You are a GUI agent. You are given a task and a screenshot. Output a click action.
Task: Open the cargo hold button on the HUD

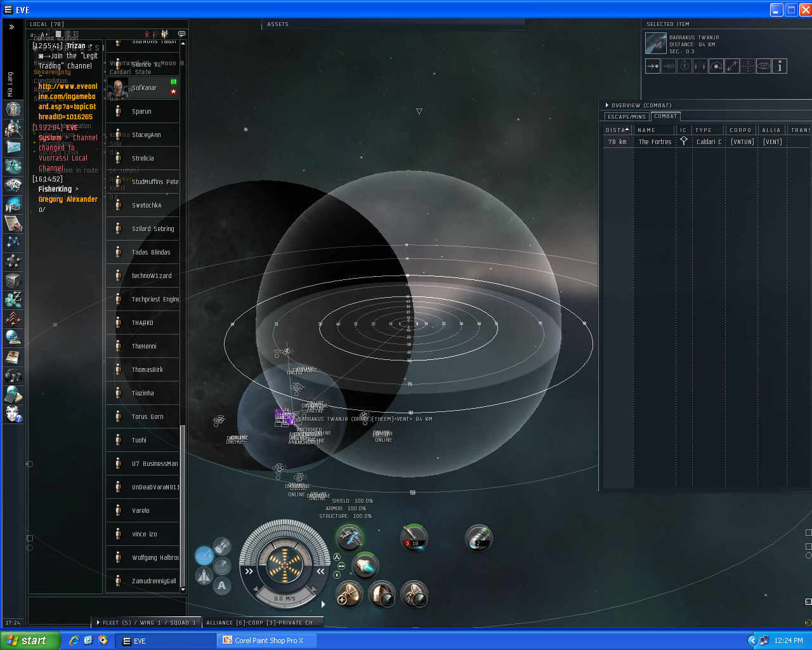(222, 546)
